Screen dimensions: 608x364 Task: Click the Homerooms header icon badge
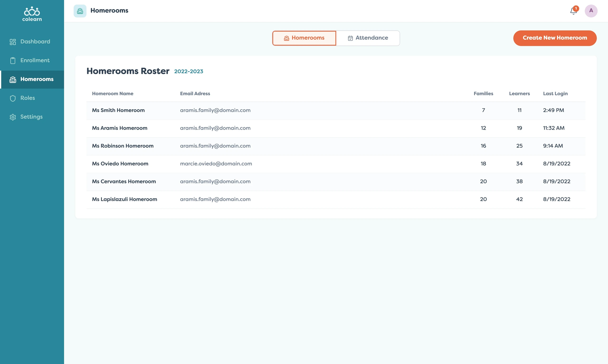80,11
